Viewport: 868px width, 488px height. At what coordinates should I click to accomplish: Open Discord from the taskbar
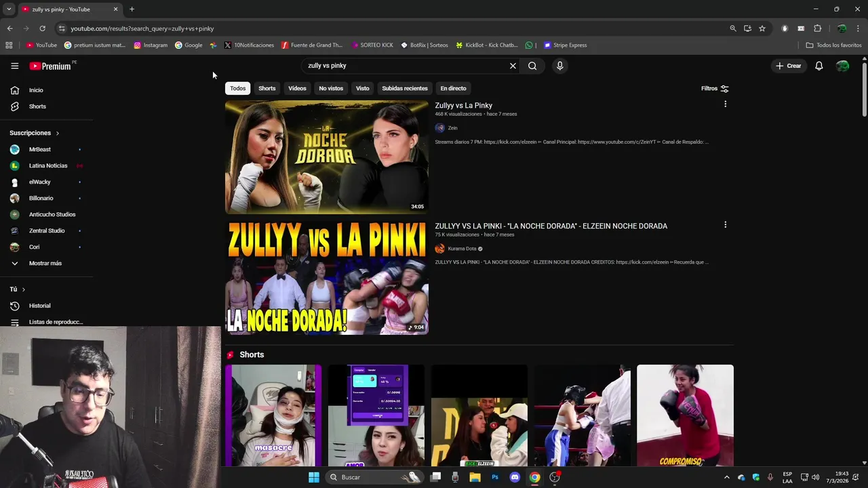[x=515, y=477]
